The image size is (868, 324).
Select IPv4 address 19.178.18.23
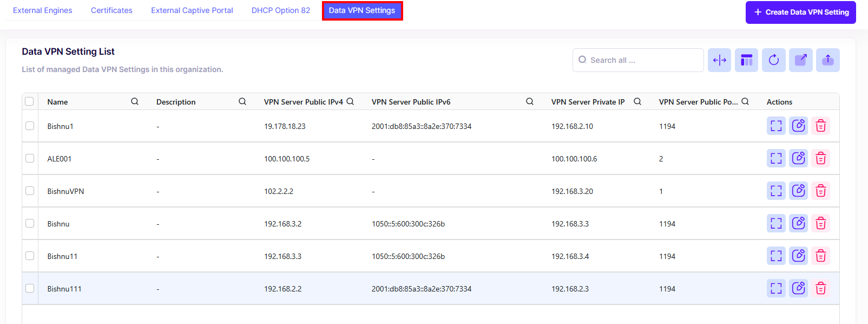285,126
